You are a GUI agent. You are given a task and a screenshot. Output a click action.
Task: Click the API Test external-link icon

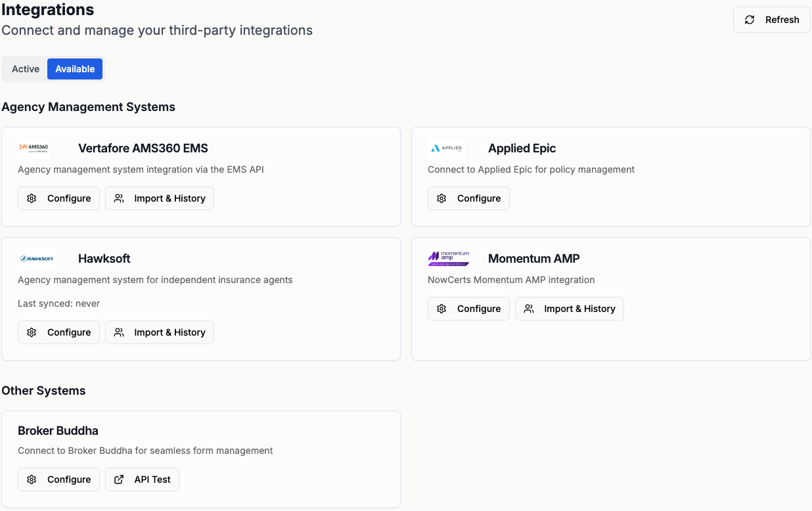[119, 479]
